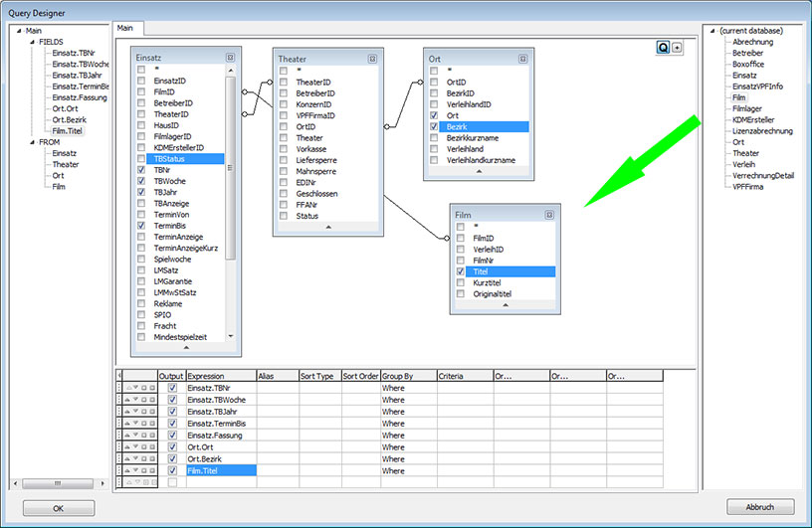Collapse the FROM node in left tree
This screenshot has width=812, height=528.
[x=31, y=142]
